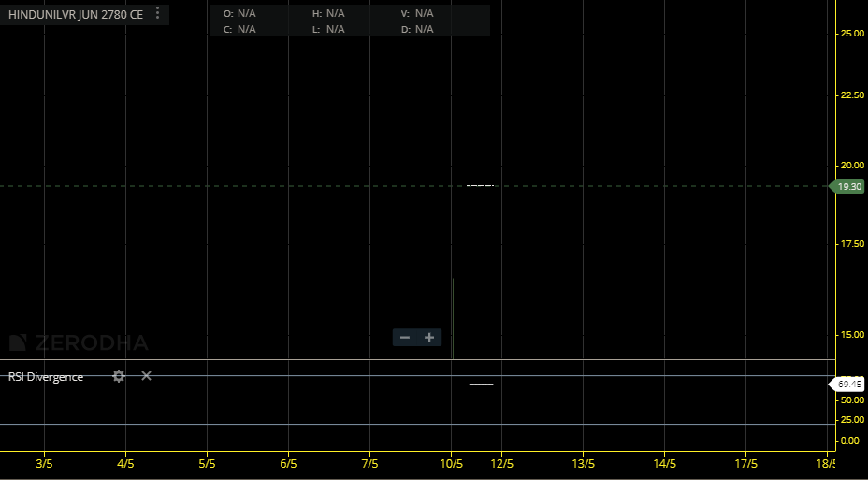Screen dimensions: 868x480
Task: Click the 25.00 price axis label
Action: coord(852,34)
